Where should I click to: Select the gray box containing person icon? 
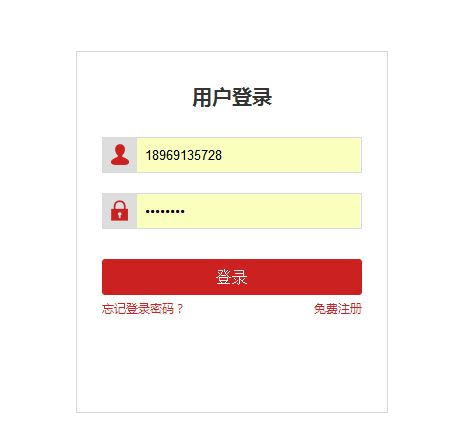click(x=120, y=155)
